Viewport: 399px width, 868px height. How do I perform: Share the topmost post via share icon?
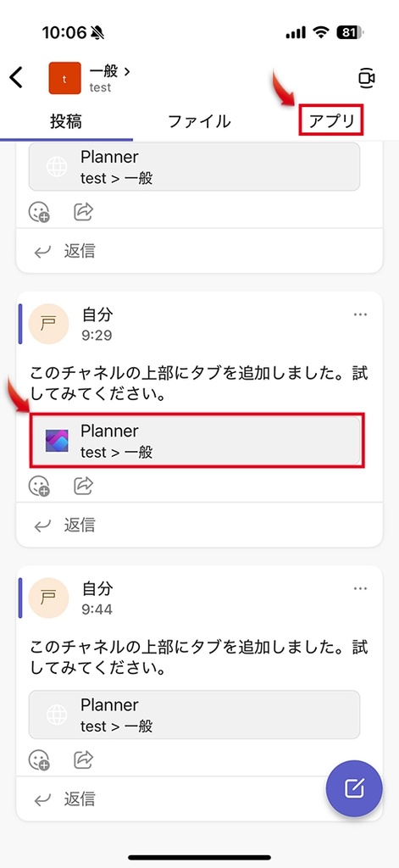(84, 211)
